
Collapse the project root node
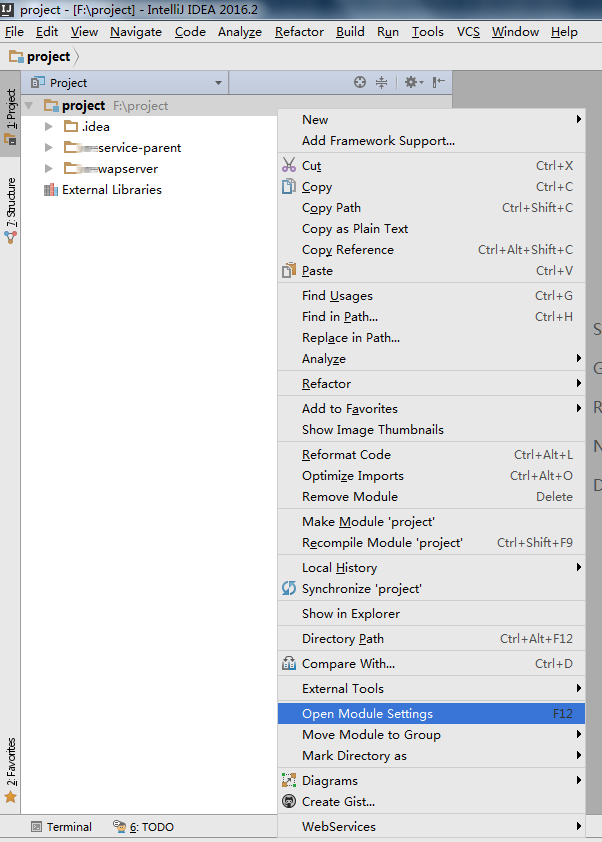click(29, 106)
